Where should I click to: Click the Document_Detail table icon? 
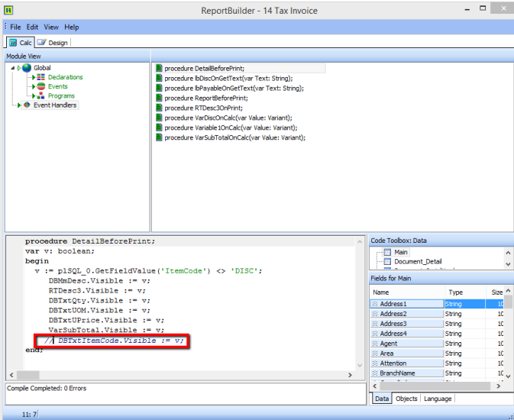click(x=387, y=261)
